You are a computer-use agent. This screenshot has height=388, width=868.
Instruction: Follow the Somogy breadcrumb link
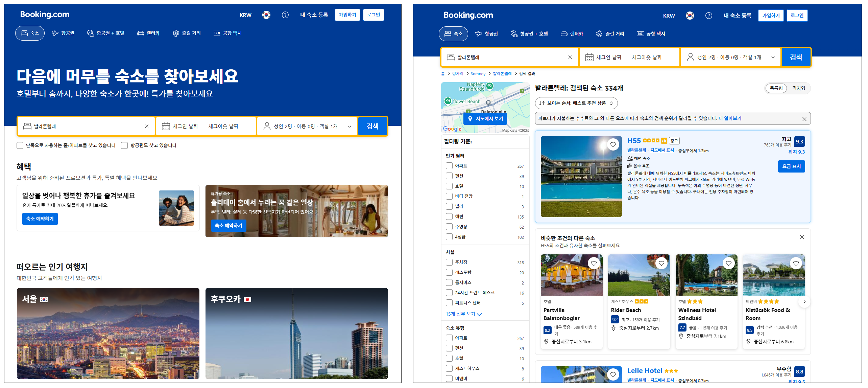(478, 74)
